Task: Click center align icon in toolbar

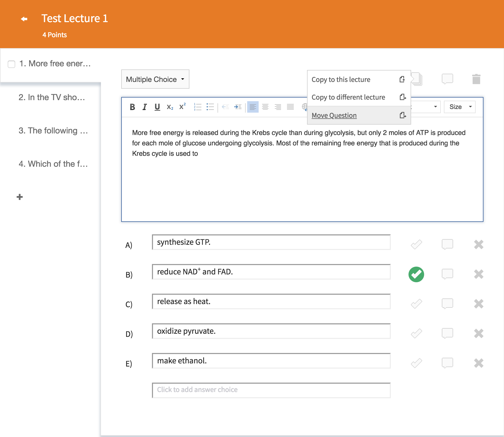Action: coord(265,107)
